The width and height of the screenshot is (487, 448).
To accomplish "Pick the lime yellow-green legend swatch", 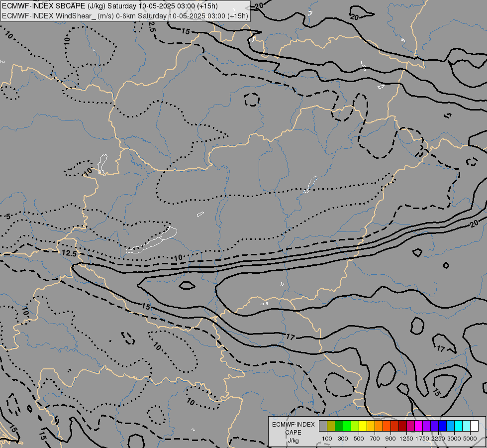I will point(355,426).
